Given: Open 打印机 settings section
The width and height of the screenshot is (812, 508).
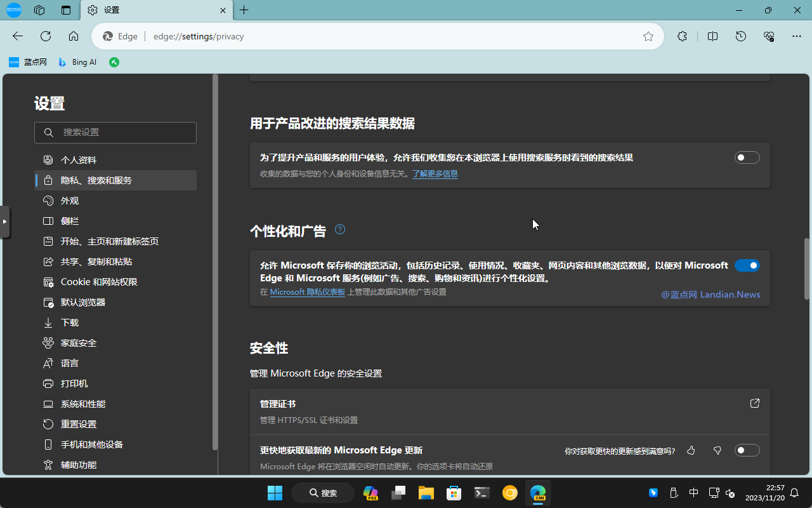Looking at the screenshot, I should tap(115, 384).
